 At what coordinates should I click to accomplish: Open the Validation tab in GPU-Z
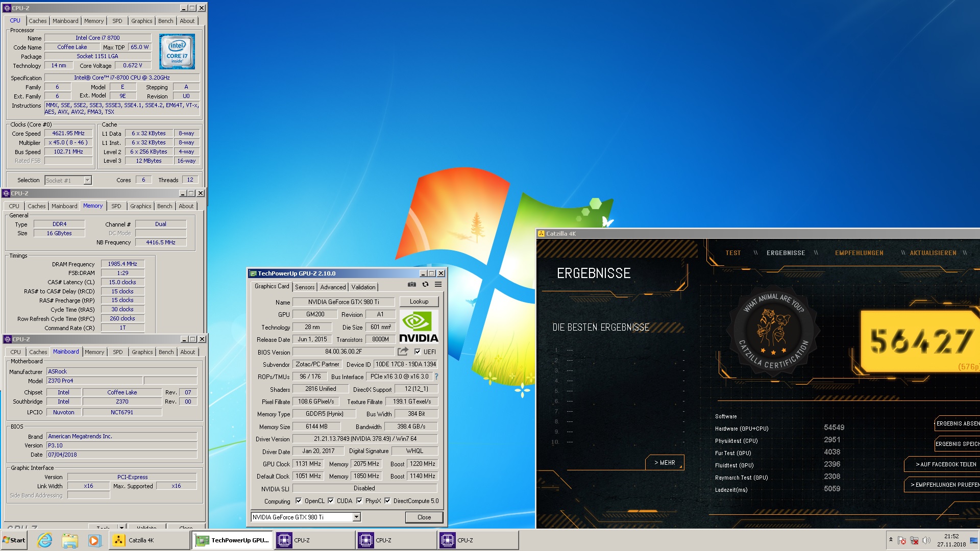[x=363, y=287]
